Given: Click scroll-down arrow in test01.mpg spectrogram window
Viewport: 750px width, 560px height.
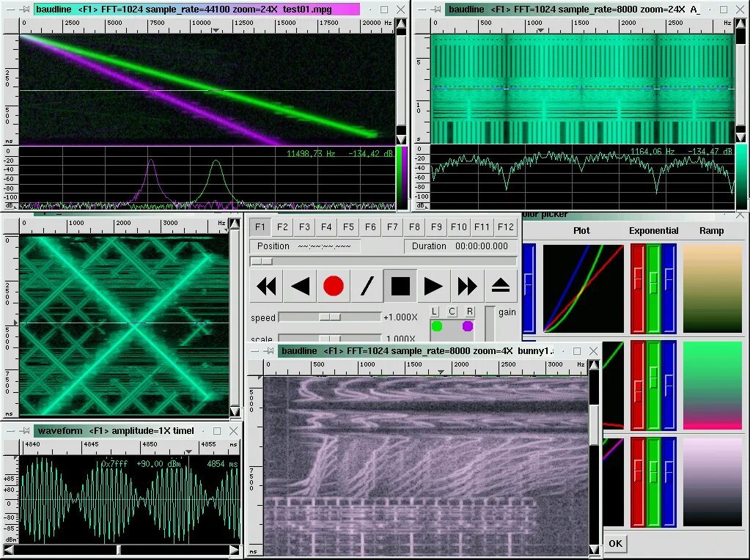Looking at the screenshot, I should [401, 139].
